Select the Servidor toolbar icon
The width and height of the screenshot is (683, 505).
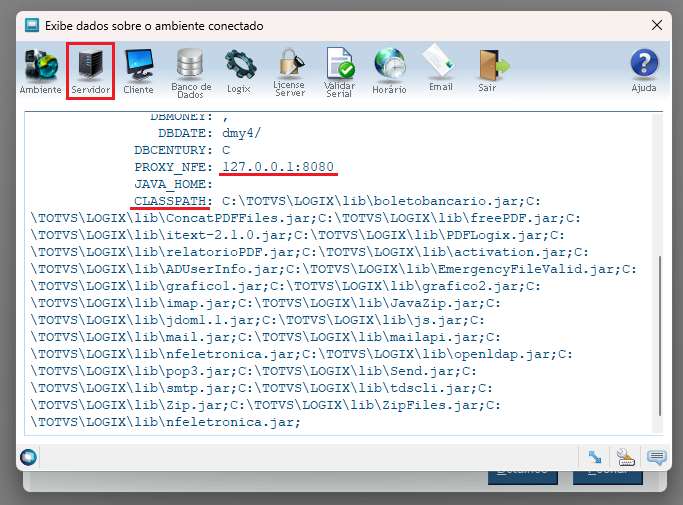[x=91, y=71]
